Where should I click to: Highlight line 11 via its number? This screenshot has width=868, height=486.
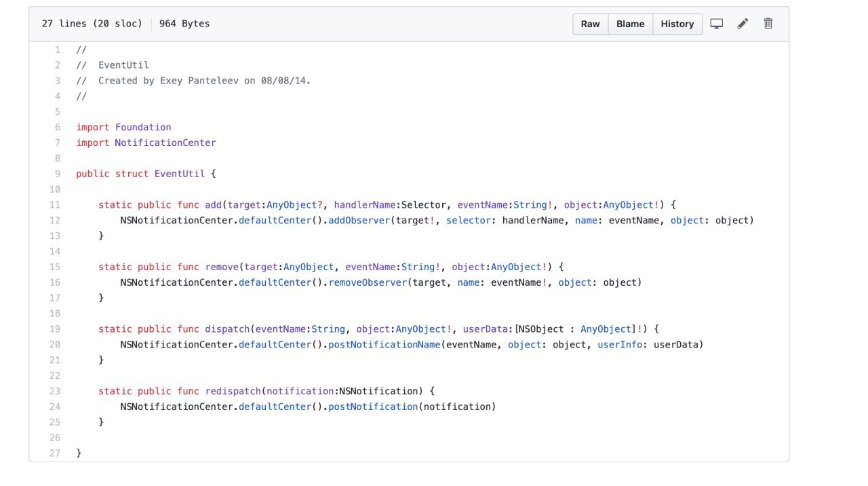[x=55, y=205]
